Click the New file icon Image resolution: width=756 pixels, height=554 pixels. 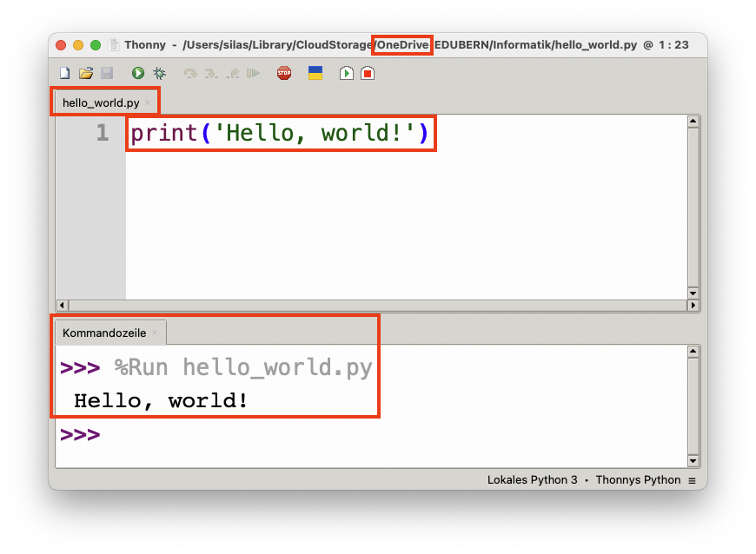coord(64,73)
